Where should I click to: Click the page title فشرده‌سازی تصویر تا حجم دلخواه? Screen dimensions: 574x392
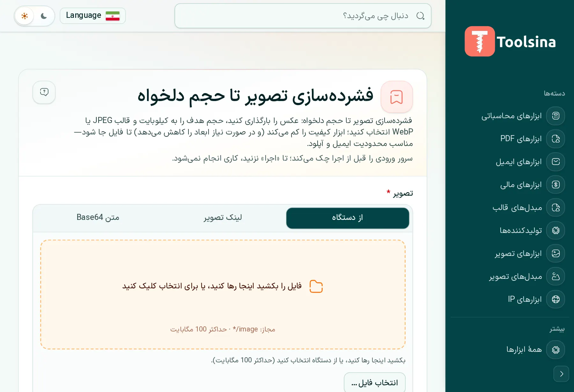(255, 96)
